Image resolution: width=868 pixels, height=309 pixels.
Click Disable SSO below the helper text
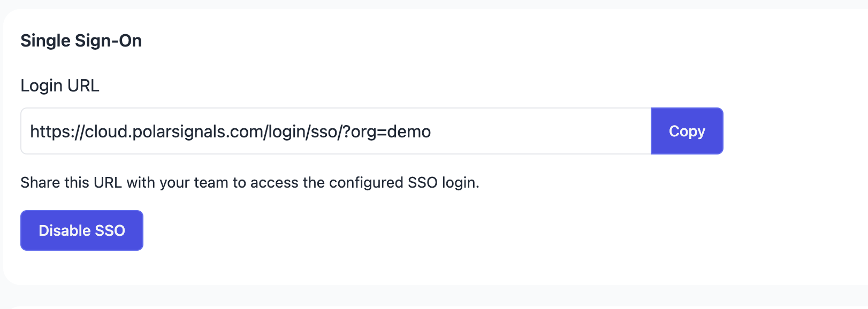(x=82, y=230)
